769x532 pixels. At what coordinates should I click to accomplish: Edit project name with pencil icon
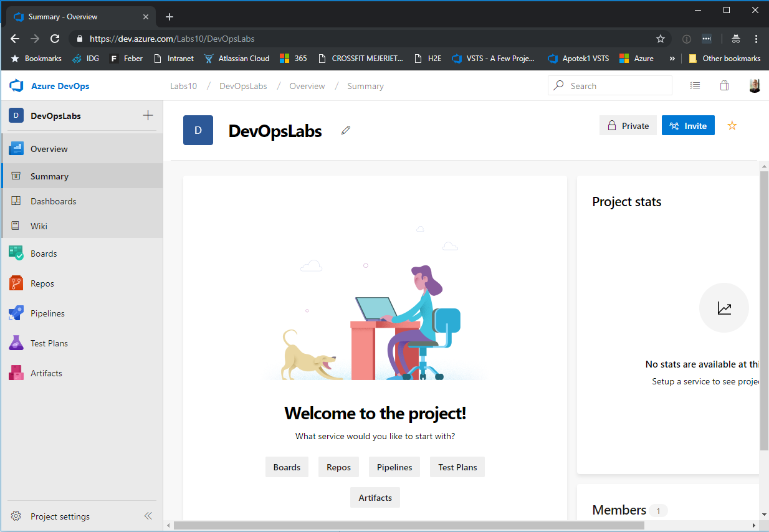[346, 130]
